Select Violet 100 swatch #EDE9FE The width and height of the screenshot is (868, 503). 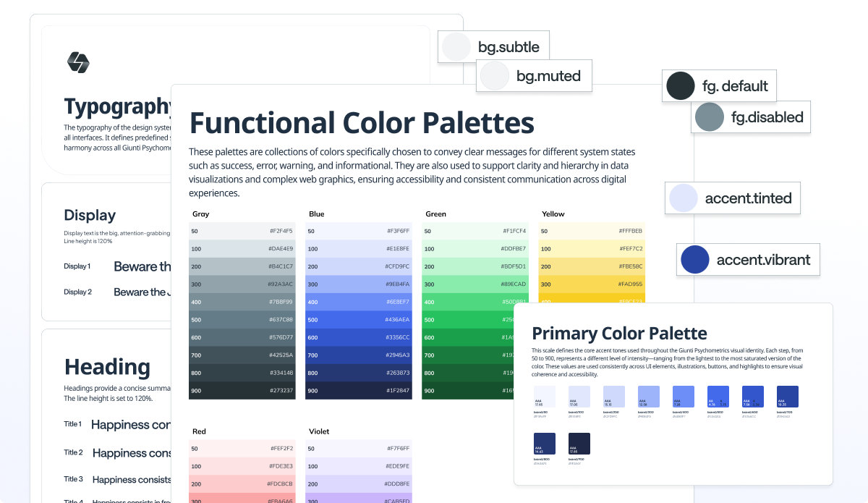pos(359,466)
